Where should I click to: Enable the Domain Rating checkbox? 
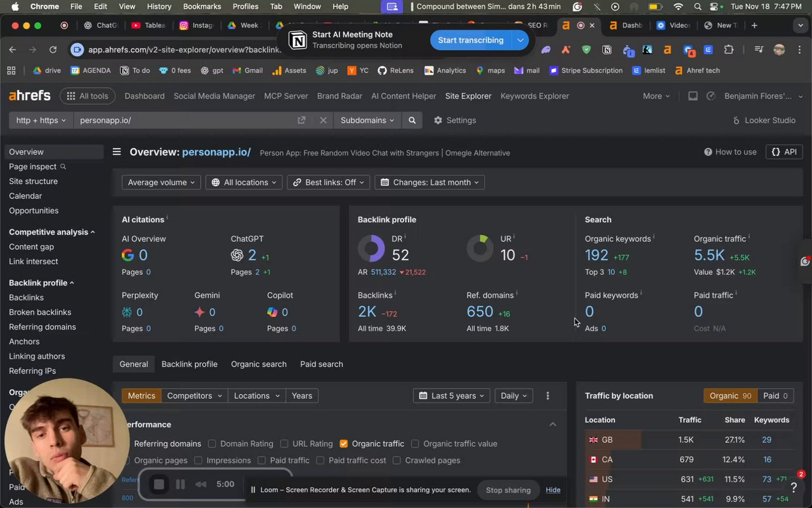213,444
